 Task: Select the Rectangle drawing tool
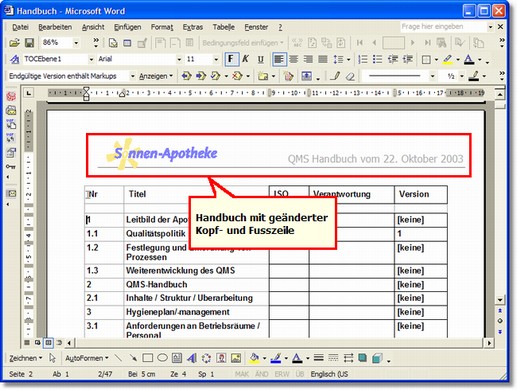tap(147, 358)
